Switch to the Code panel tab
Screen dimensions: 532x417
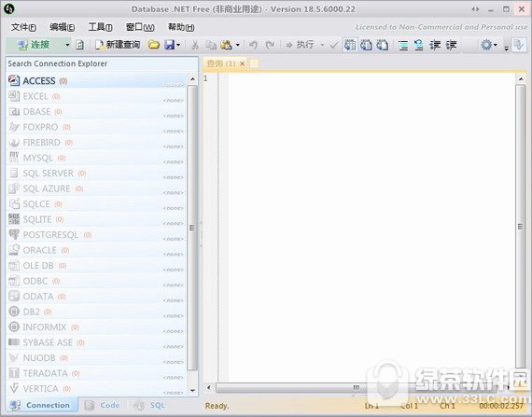(x=102, y=405)
